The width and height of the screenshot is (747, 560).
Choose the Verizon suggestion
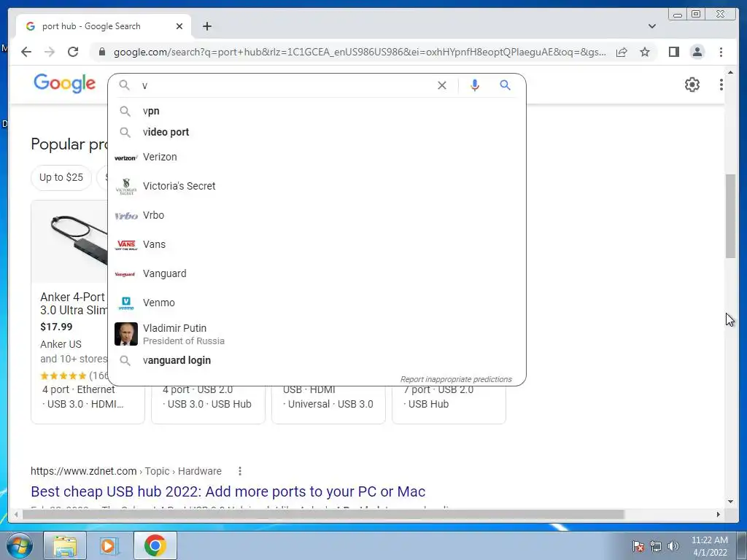pyautogui.click(x=317, y=157)
